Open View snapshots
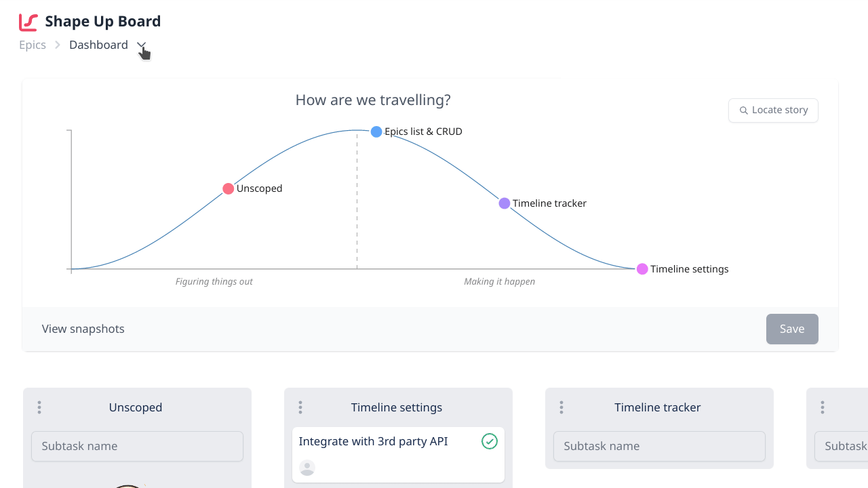The image size is (868, 488). pos(83,329)
